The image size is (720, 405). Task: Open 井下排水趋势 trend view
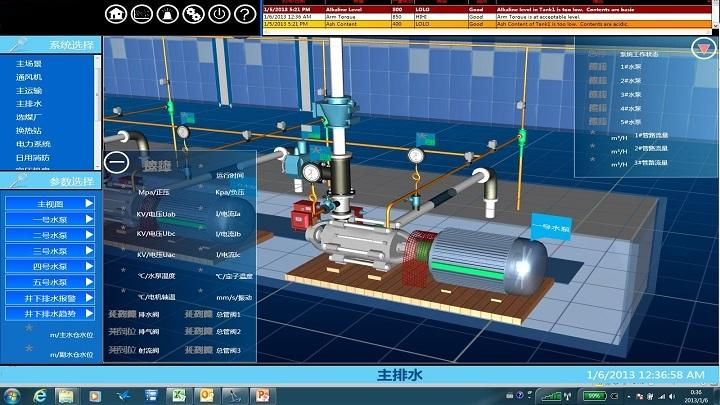pos(50,314)
